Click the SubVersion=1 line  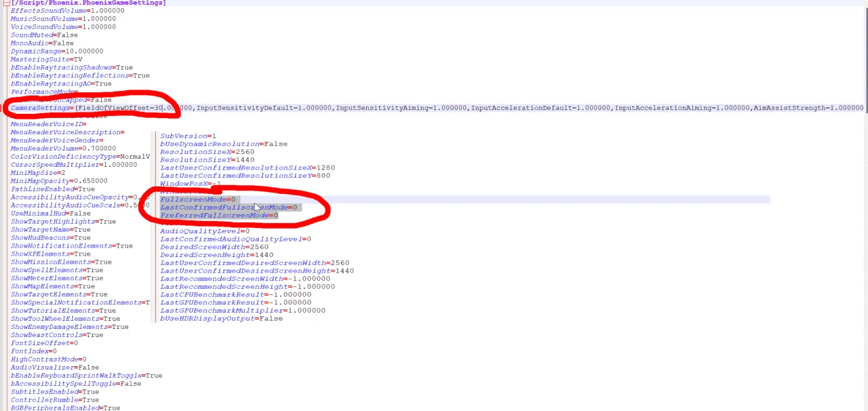(x=188, y=136)
